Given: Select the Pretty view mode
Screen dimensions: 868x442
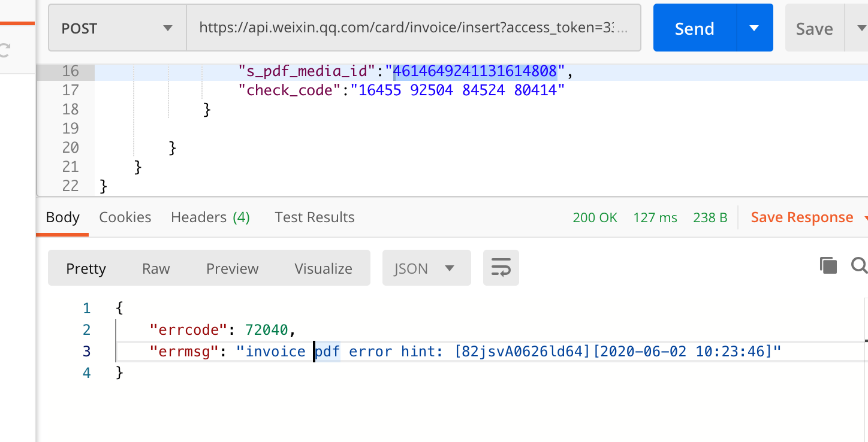Looking at the screenshot, I should (86, 268).
